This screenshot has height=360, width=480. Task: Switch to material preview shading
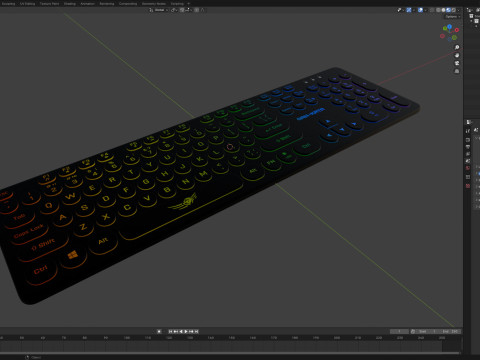pos(448,10)
